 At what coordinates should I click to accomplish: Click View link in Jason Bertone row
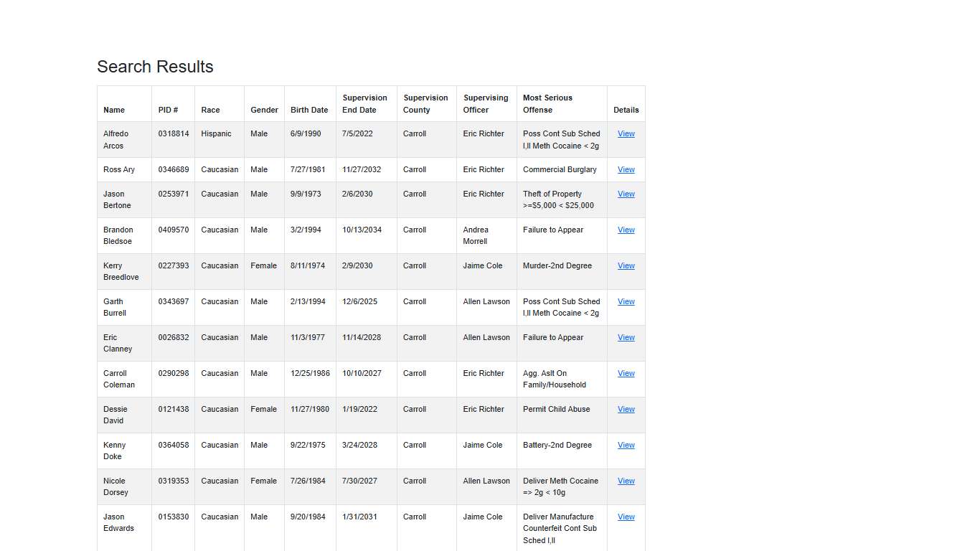tap(626, 194)
